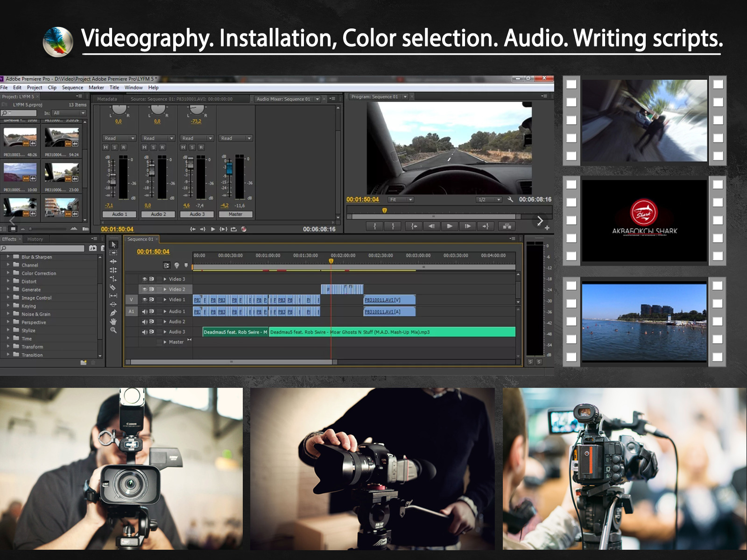Click the Ripple Edit tool
The image size is (747, 560).
point(113,261)
